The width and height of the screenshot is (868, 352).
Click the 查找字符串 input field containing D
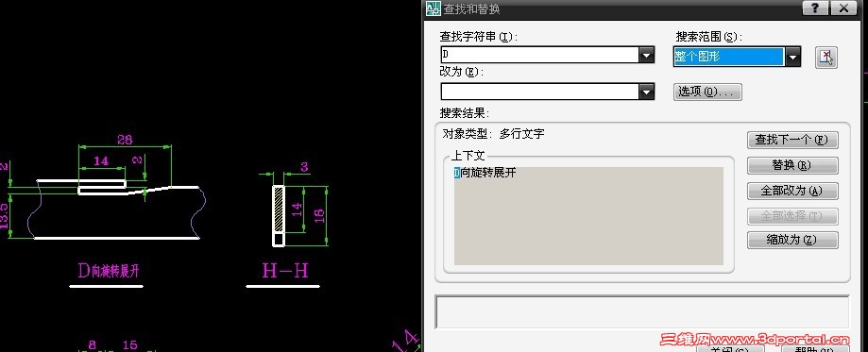tap(539, 56)
